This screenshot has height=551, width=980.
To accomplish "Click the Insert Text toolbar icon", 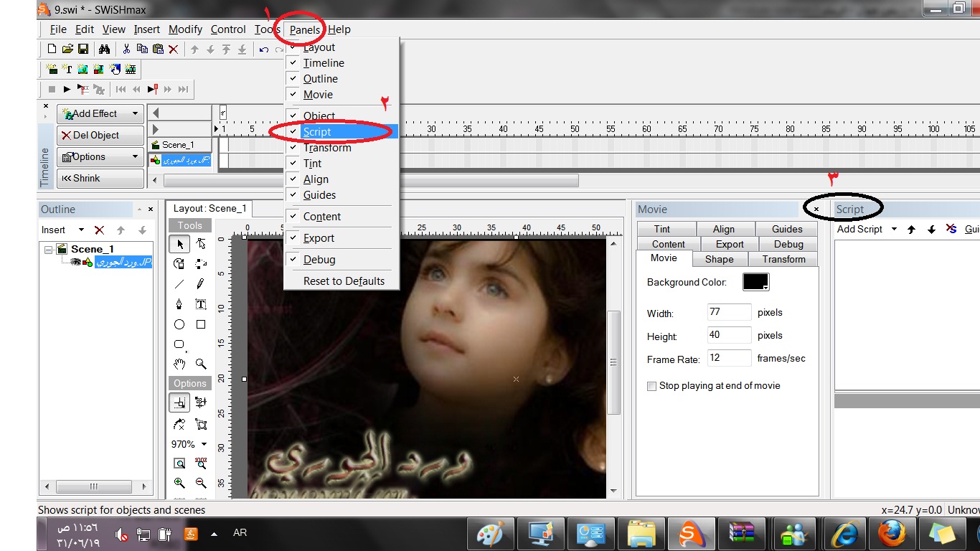I will coord(67,70).
